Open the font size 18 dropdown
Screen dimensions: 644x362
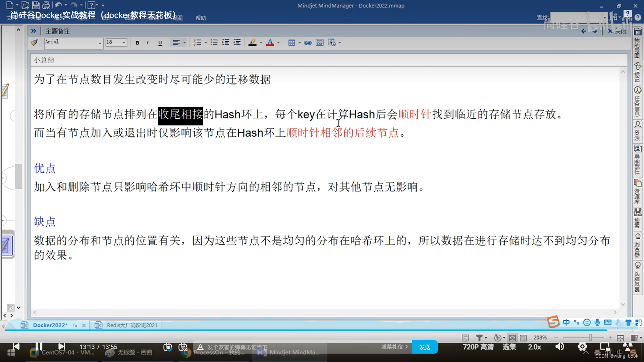tap(124, 43)
